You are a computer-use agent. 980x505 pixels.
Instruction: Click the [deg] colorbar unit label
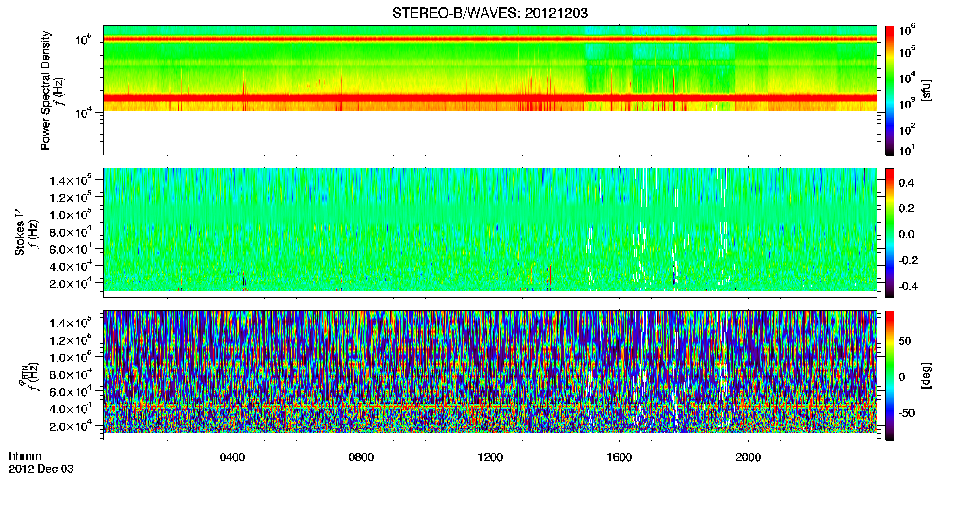pos(926,375)
